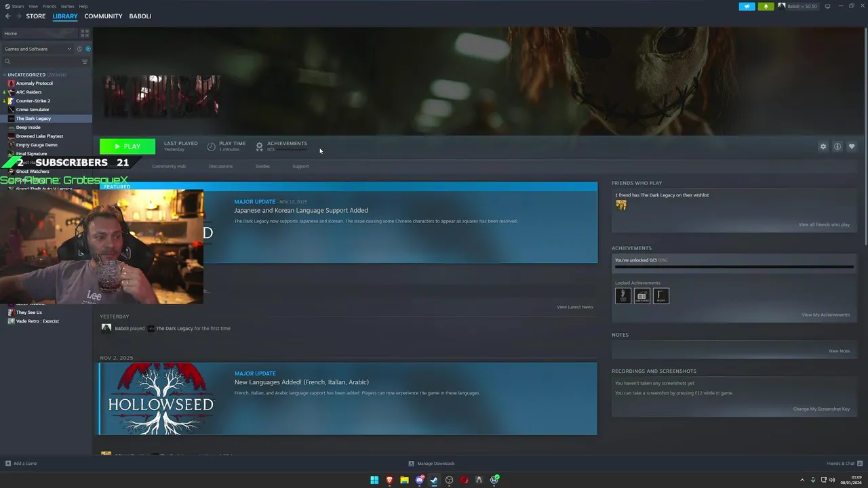868x488 pixels.
Task: Open the library grid view icon
Action: tap(85, 33)
